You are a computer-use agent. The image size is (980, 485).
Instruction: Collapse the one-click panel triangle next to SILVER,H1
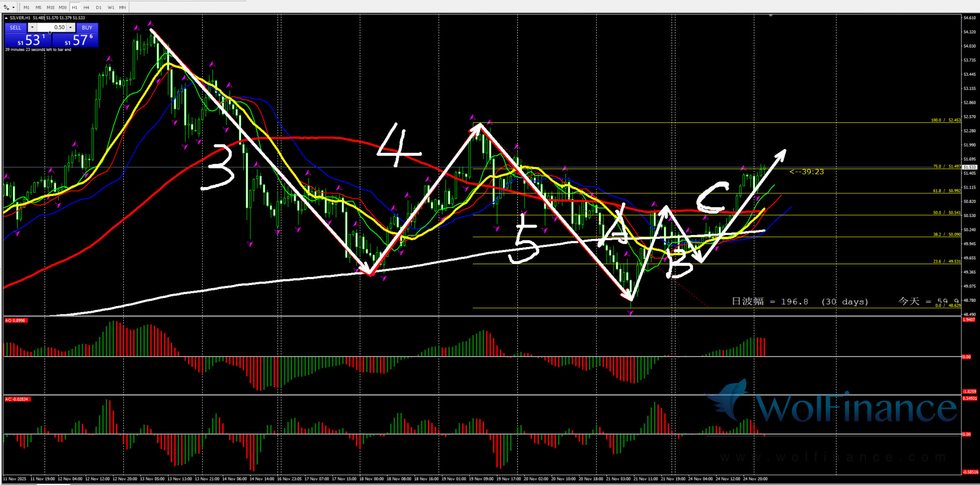pos(6,18)
